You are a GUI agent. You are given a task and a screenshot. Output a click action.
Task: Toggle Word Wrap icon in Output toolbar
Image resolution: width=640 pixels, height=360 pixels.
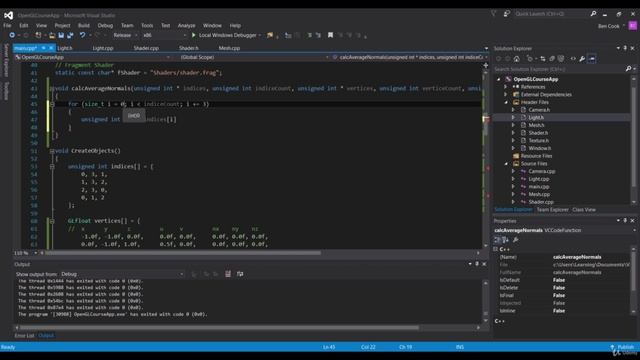point(240,274)
